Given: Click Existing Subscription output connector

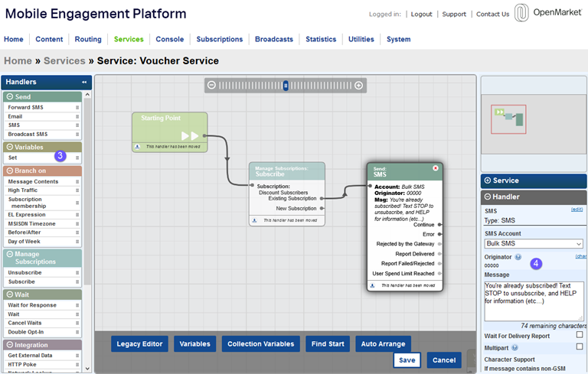Looking at the screenshot, I should click(x=322, y=199).
